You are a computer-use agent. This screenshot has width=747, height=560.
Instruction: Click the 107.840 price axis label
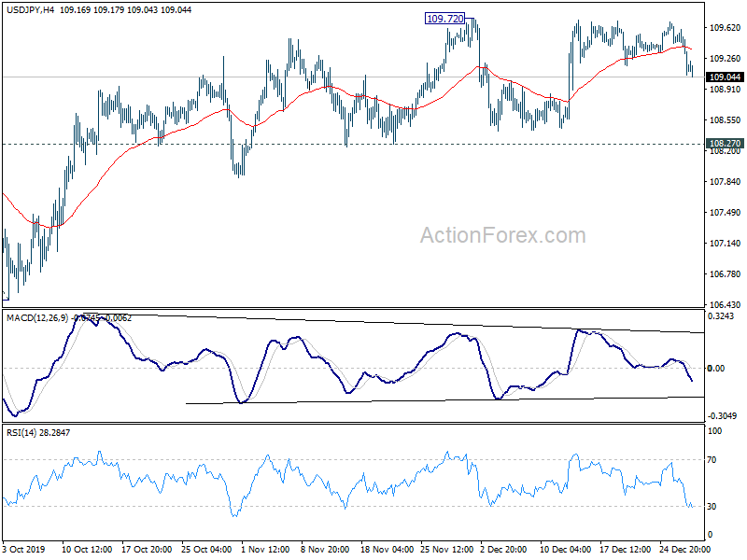click(x=726, y=182)
